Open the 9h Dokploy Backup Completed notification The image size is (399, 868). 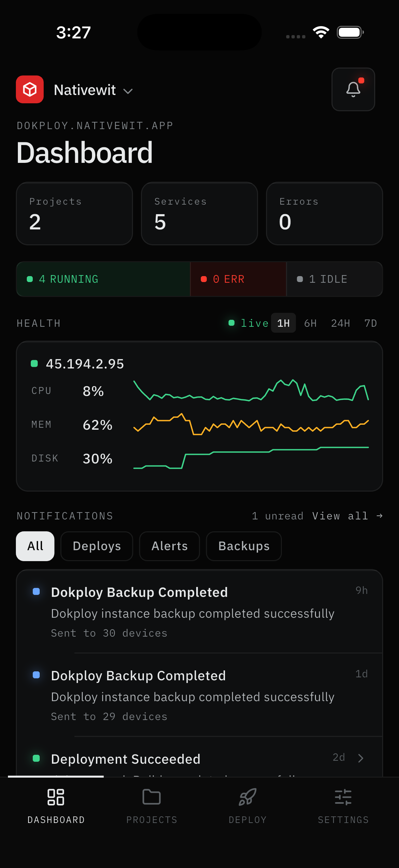[x=199, y=611]
